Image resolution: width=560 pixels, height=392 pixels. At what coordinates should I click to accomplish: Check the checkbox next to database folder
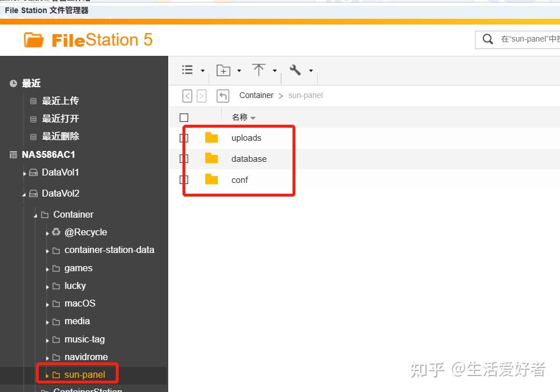pos(182,158)
